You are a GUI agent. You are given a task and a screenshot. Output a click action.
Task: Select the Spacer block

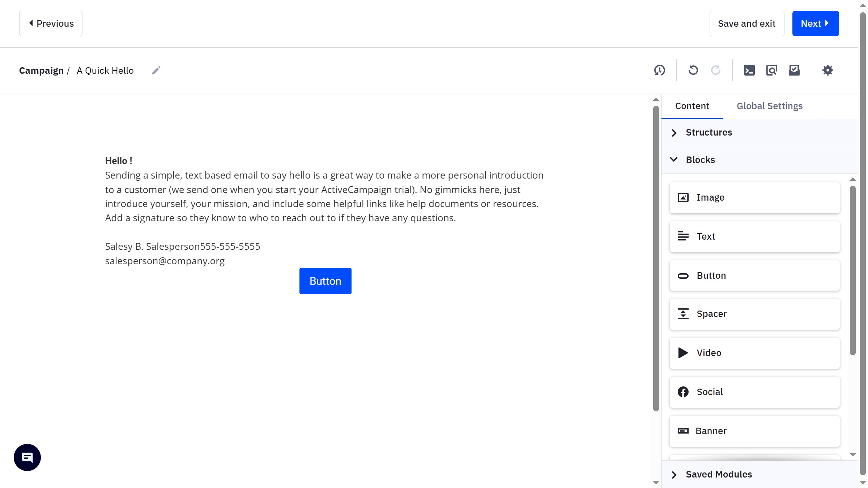754,314
